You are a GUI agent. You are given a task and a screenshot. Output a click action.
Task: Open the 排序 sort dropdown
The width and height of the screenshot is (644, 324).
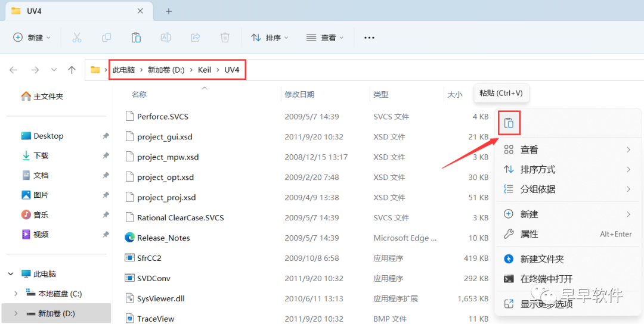[x=270, y=38]
